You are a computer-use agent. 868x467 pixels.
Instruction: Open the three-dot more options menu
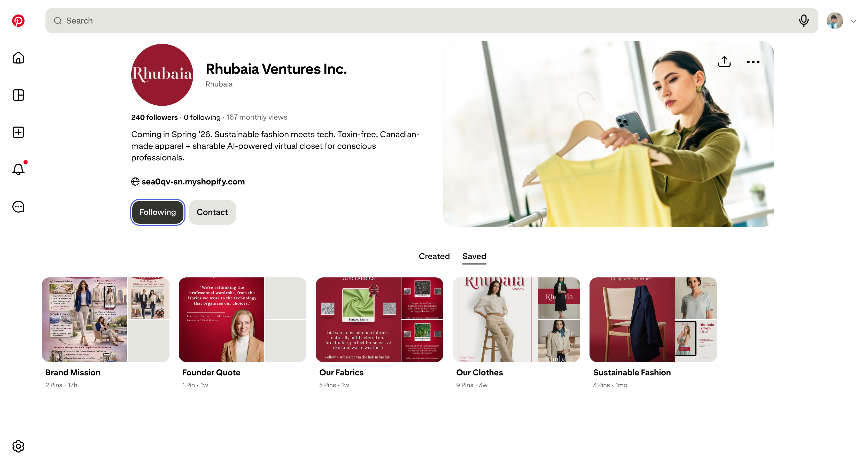(753, 62)
